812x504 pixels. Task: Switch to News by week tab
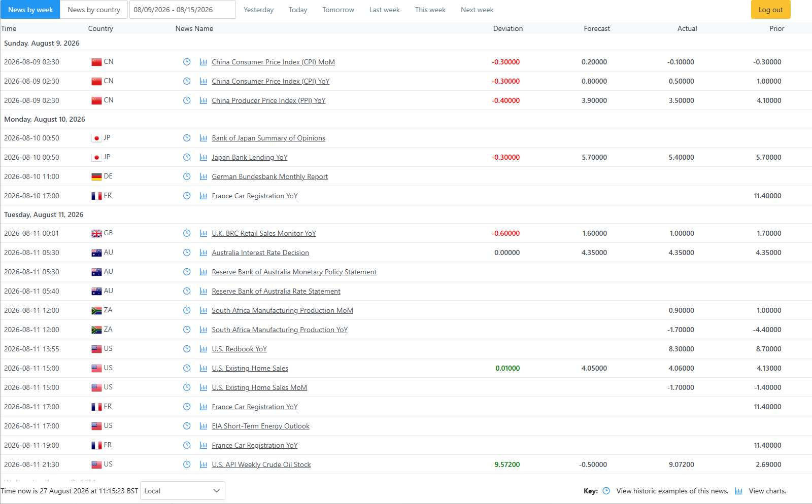point(30,10)
